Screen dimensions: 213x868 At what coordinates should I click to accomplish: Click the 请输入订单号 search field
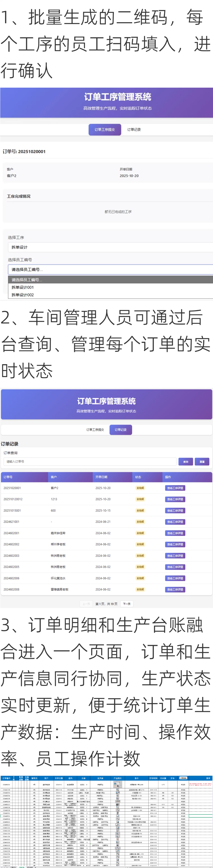[90, 462]
